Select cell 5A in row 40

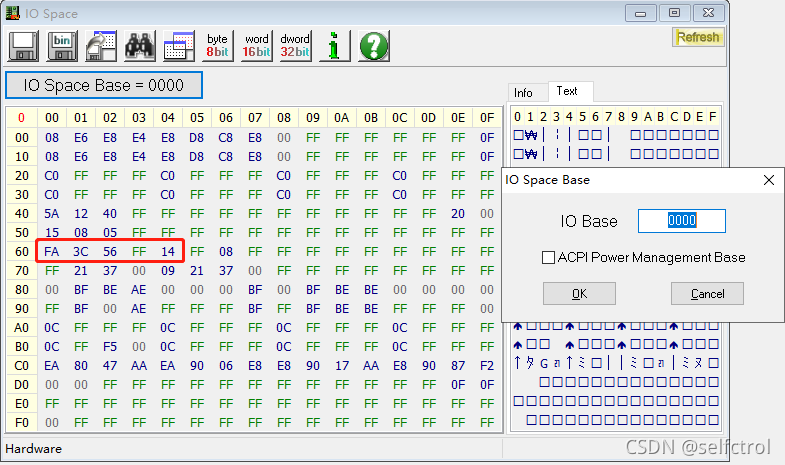coord(52,213)
